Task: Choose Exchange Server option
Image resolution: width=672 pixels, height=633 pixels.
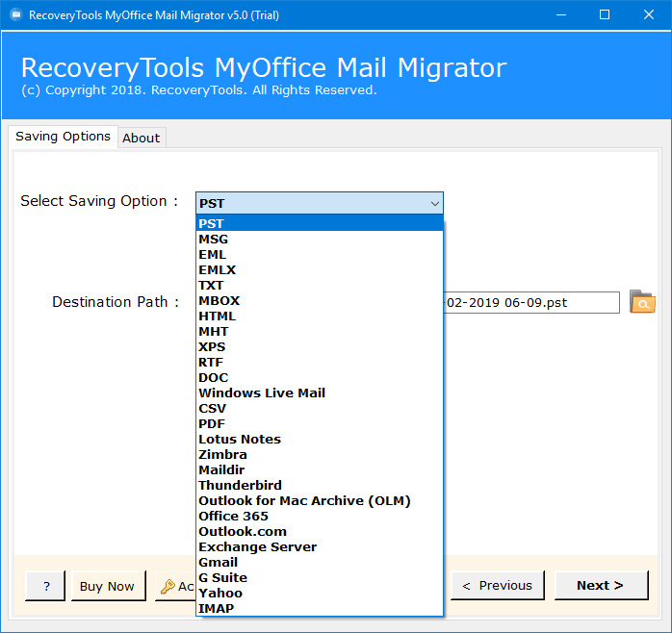Action: [320, 547]
